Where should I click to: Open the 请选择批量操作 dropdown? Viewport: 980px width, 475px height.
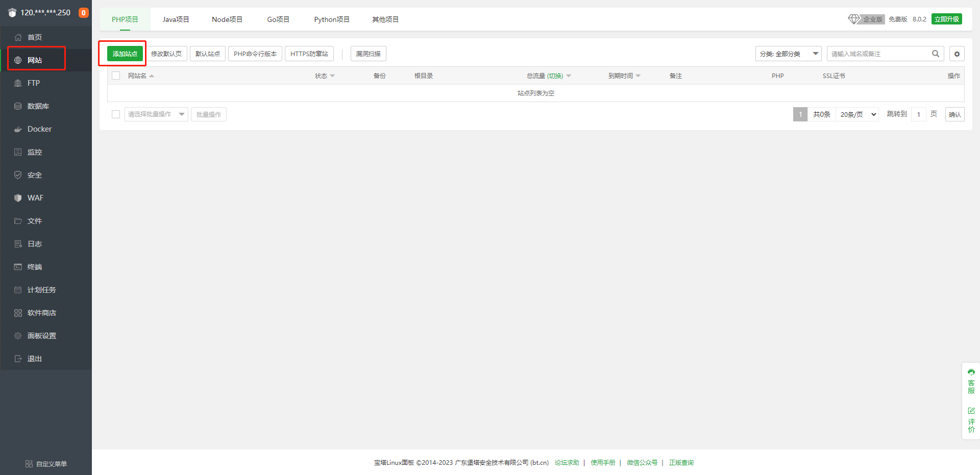[x=156, y=114]
